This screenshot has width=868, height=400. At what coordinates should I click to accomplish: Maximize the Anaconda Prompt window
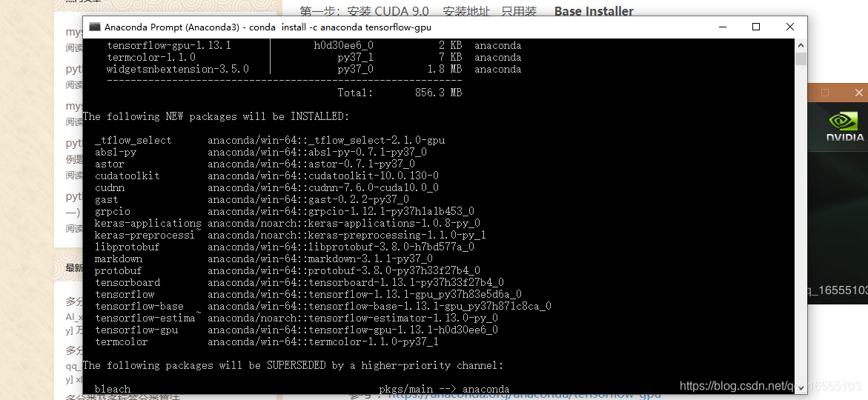pyautogui.click(x=756, y=27)
